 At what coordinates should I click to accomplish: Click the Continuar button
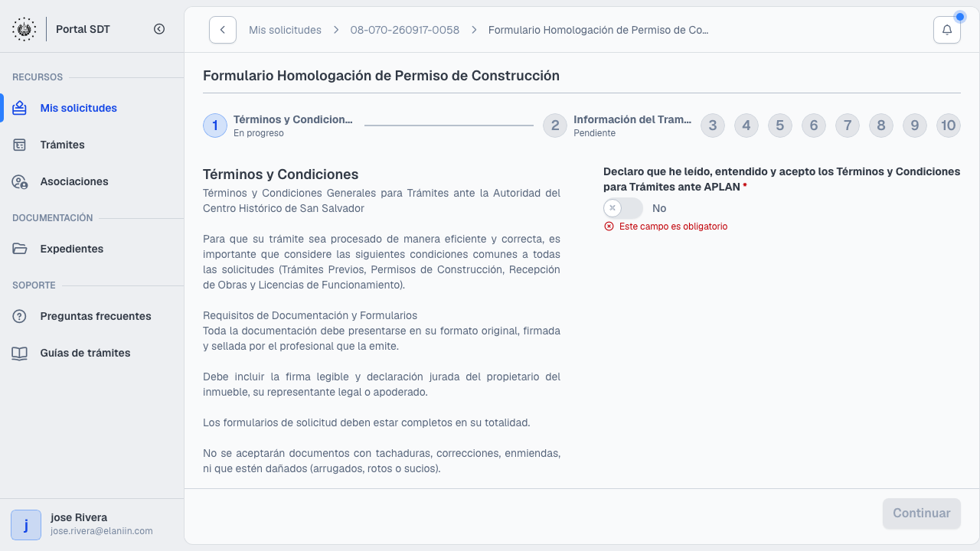[922, 514]
